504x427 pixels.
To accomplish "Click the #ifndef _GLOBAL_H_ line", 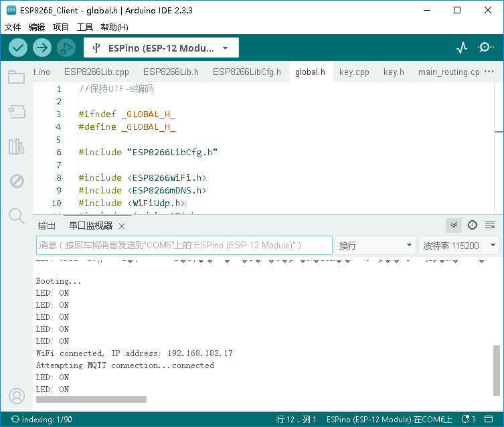I will click(x=127, y=114).
